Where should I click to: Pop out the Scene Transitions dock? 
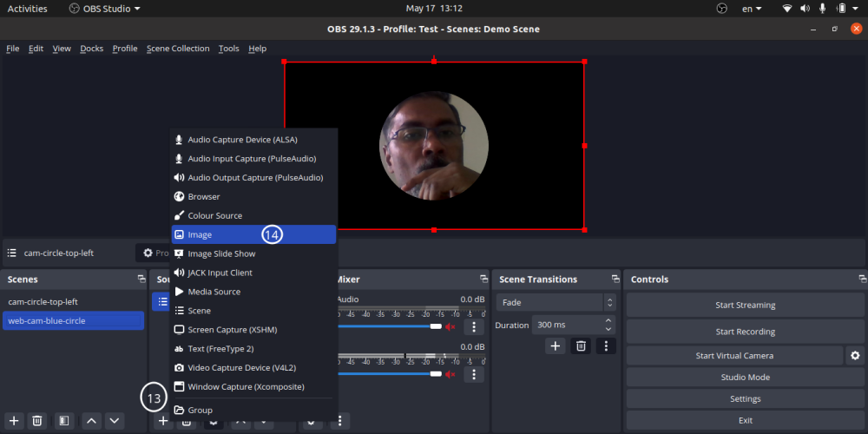(x=615, y=279)
